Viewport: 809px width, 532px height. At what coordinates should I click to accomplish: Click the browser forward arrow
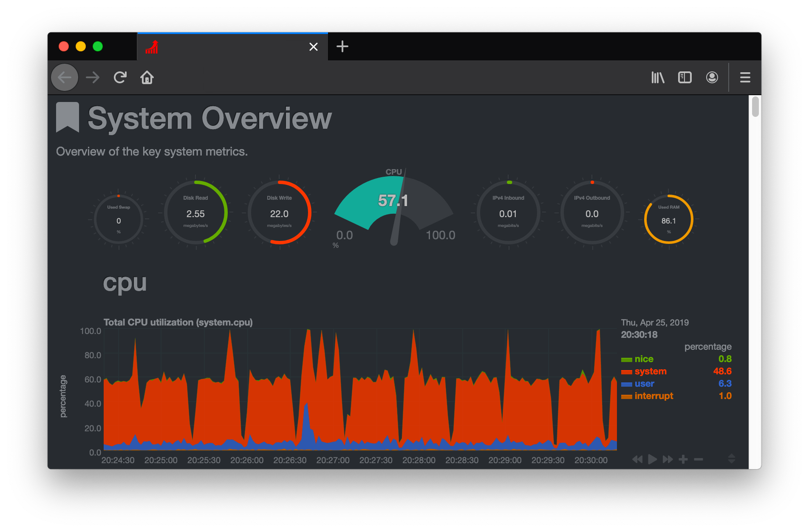pos(93,77)
